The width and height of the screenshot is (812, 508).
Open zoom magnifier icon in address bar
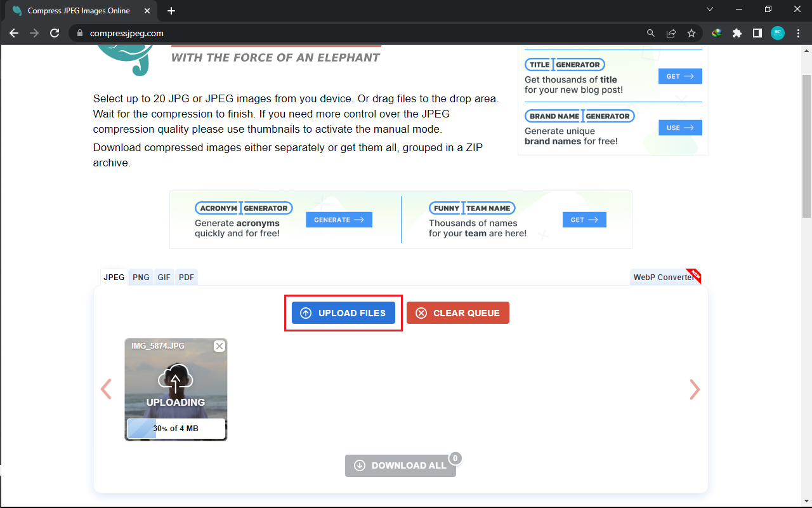[650, 33]
